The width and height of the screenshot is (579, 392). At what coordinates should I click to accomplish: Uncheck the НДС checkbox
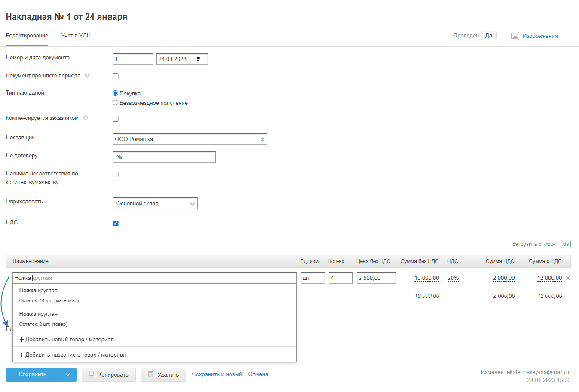point(116,223)
